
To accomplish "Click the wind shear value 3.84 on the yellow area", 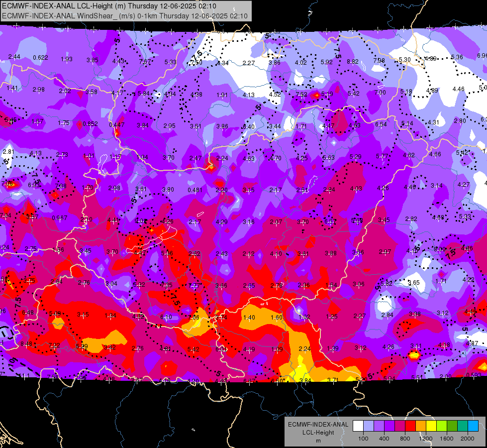I will coord(305,380).
